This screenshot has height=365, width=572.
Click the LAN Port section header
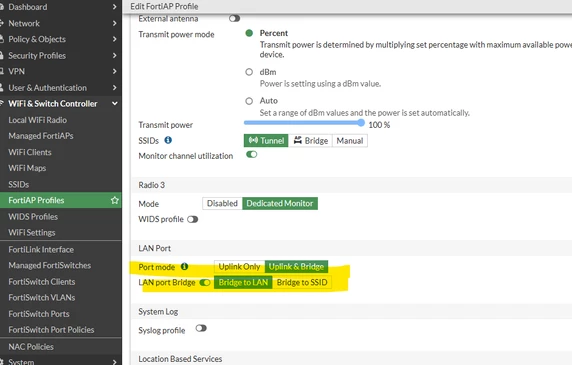point(155,248)
